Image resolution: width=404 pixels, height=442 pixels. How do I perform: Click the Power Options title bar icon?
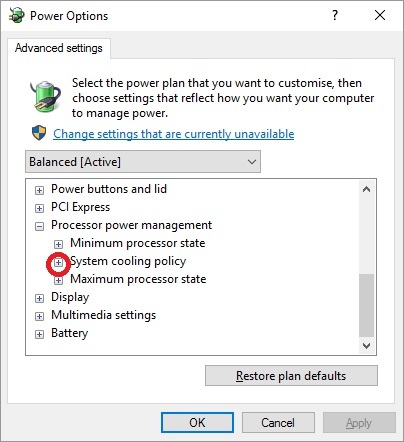17,15
